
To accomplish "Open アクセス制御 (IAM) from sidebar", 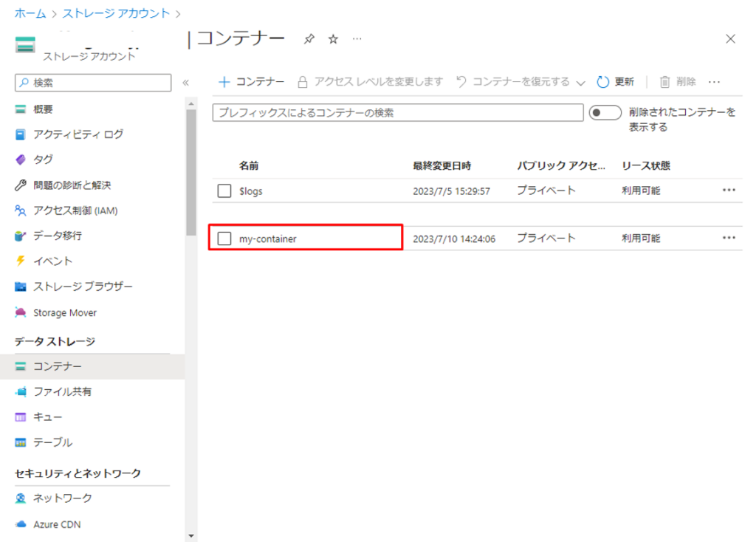I will [x=75, y=210].
